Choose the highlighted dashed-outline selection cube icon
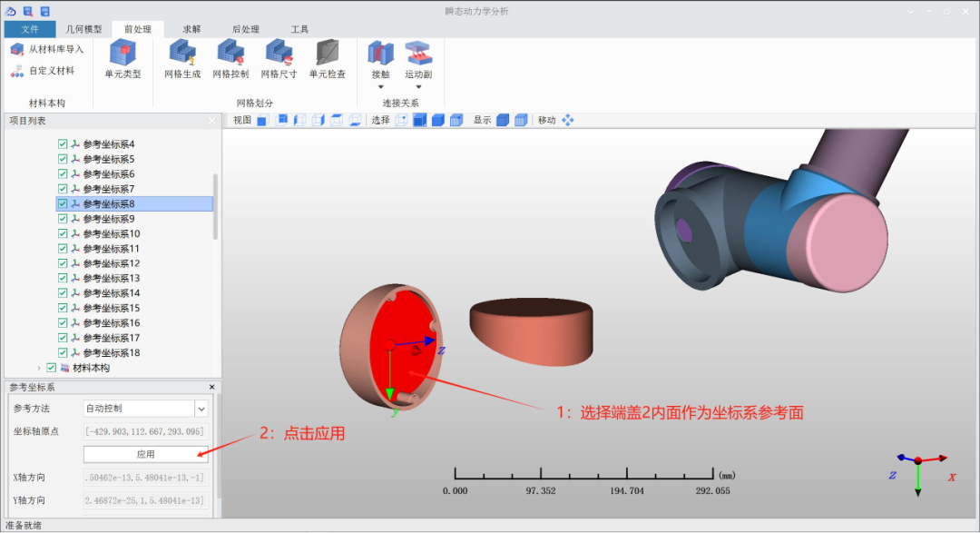The image size is (980, 533). (420, 120)
